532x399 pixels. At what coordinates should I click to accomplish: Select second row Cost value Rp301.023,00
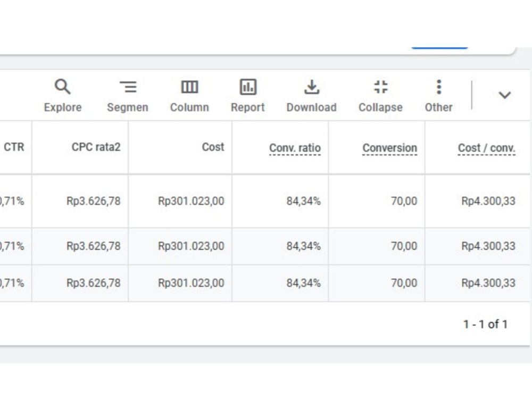pyautogui.click(x=191, y=246)
